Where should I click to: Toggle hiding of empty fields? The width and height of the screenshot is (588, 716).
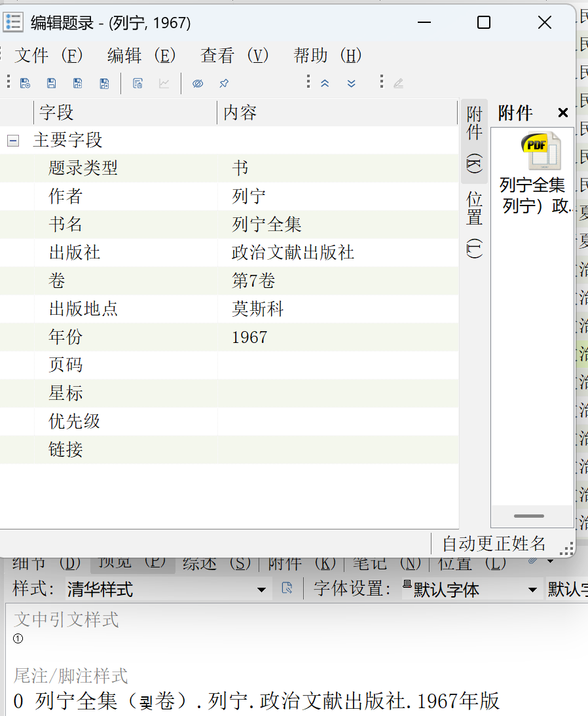point(198,83)
